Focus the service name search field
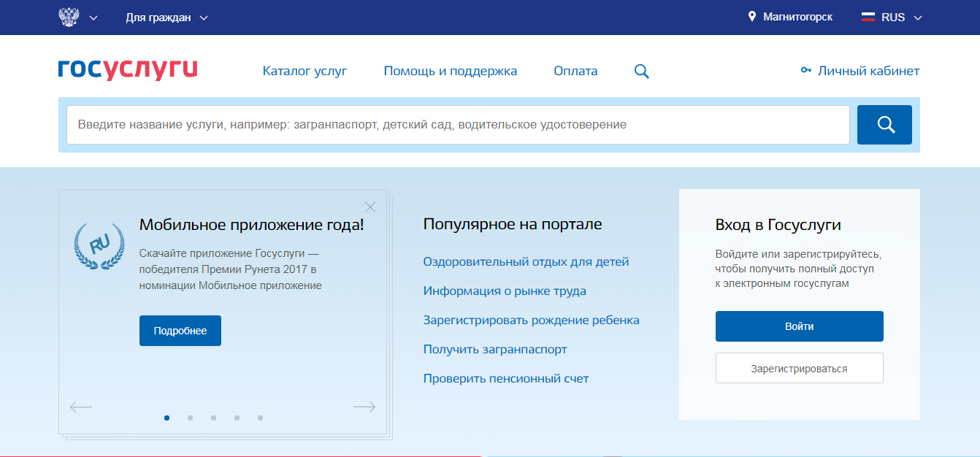This screenshot has width=980, height=457. 458,125
